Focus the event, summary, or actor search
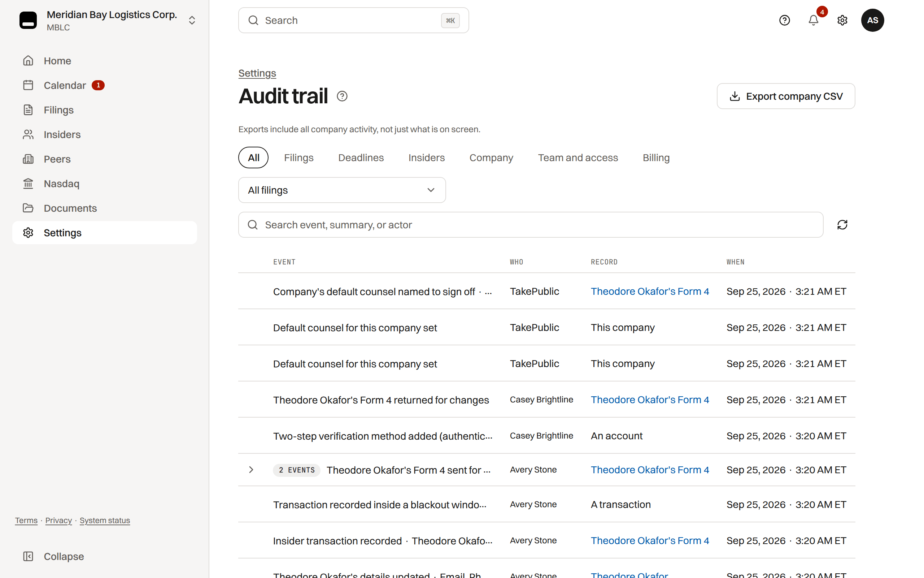 pyautogui.click(x=531, y=225)
